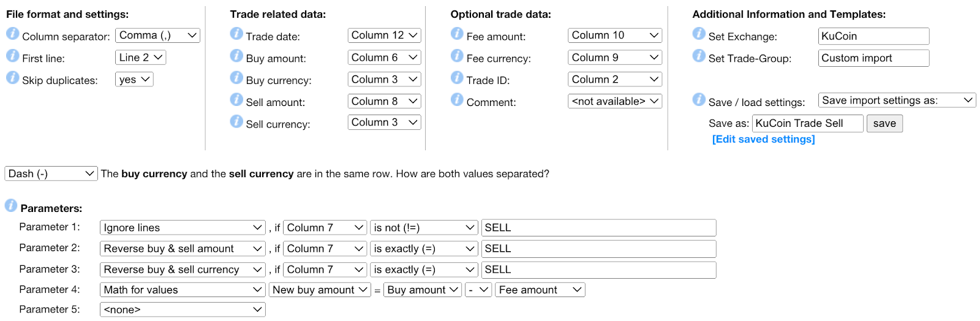Open the Save import settings as dropdown
The image size is (980, 321).
pyautogui.click(x=897, y=100)
